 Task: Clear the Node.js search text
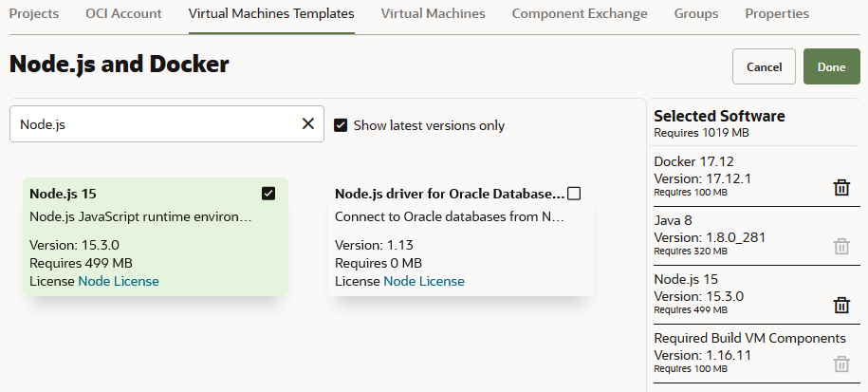pyautogui.click(x=307, y=123)
